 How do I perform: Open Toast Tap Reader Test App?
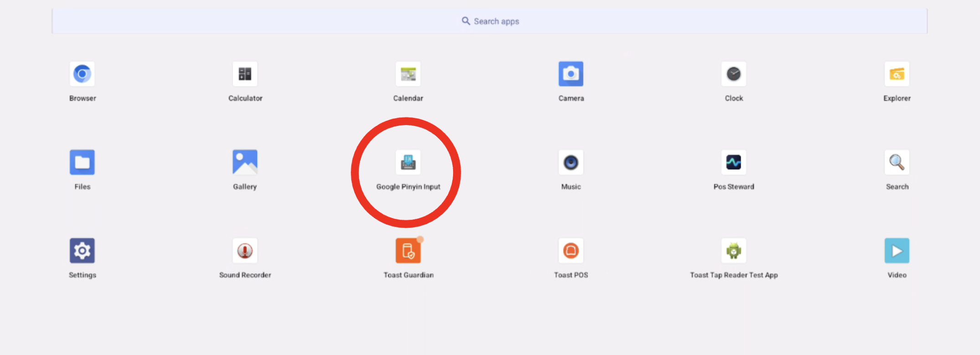(x=733, y=251)
